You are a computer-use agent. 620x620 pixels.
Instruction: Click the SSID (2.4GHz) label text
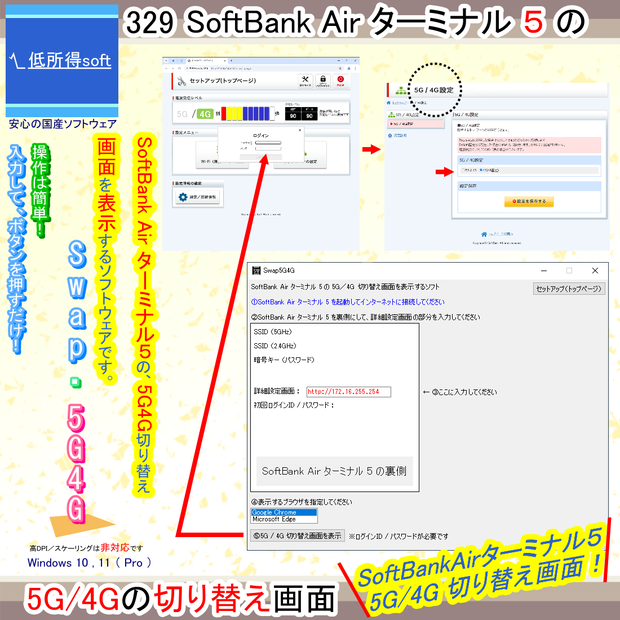pos(275,346)
